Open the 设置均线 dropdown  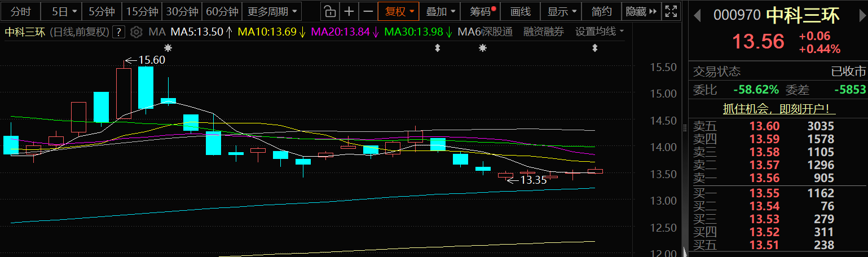(600, 32)
